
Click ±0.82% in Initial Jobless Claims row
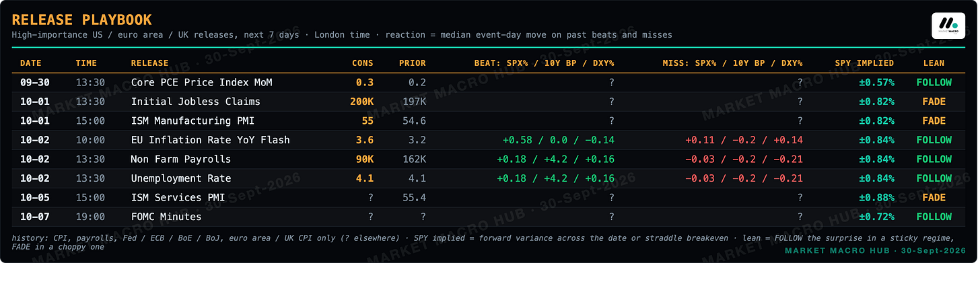point(876,102)
